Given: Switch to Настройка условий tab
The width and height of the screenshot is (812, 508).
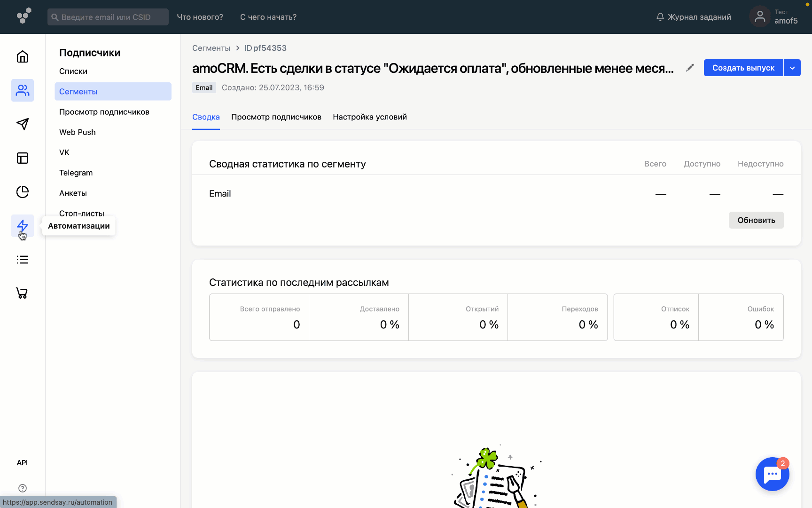Looking at the screenshot, I should click(370, 117).
